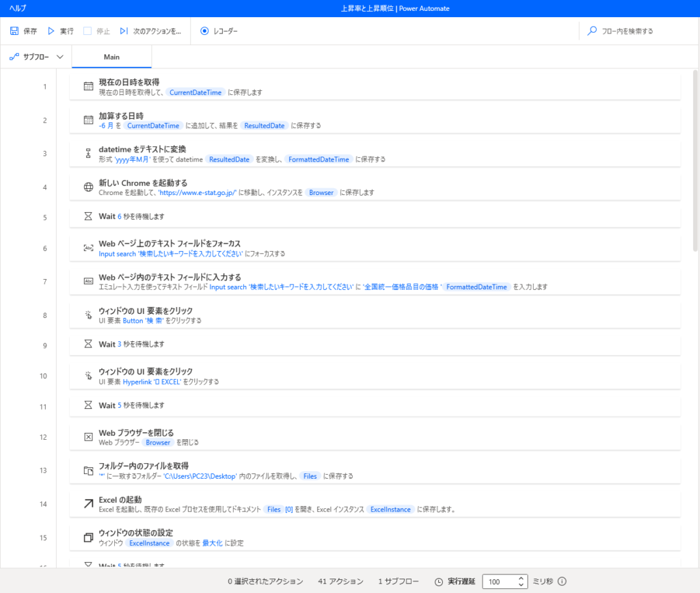Decrease run delay with the down arrow
700x593 pixels.
coord(522,585)
